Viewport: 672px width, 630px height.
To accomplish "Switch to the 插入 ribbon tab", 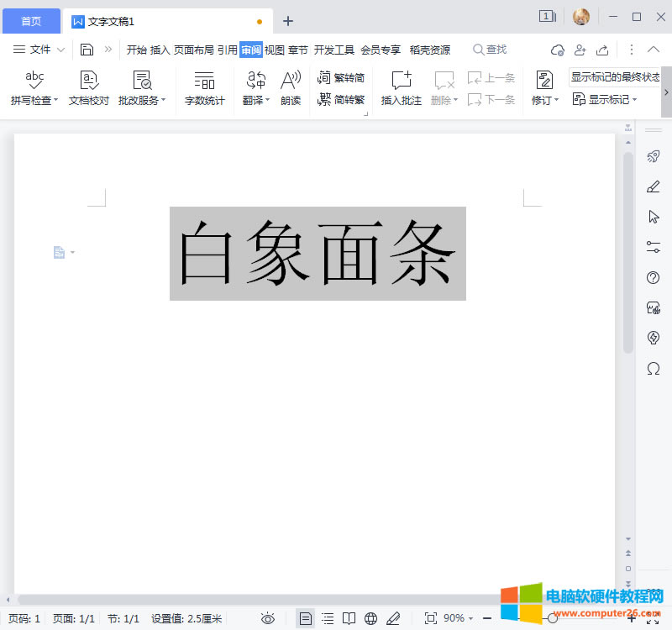I will (x=160, y=50).
